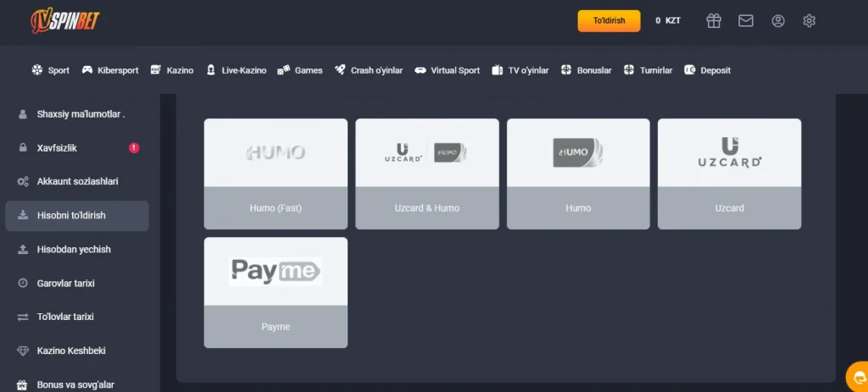Image resolution: width=868 pixels, height=392 pixels.
Task: Click the TV o'yinlar television icon
Action: (497, 70)
